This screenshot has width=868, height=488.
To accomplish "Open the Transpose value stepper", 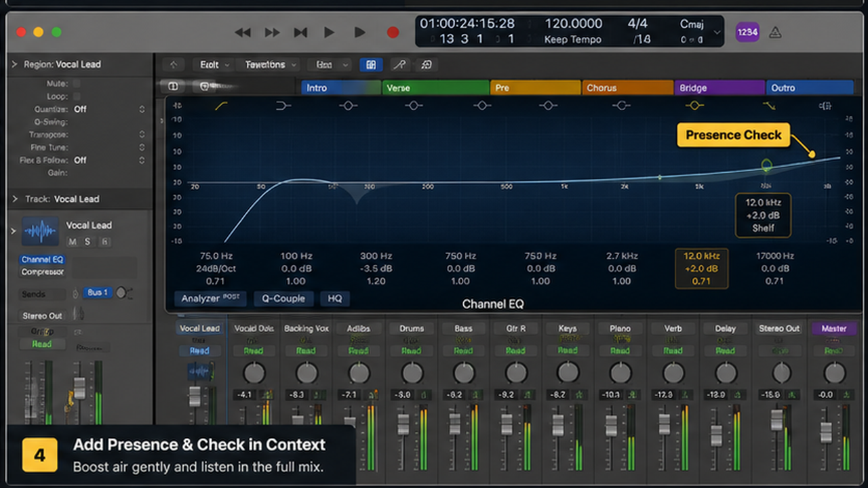I will click(142, 135).
